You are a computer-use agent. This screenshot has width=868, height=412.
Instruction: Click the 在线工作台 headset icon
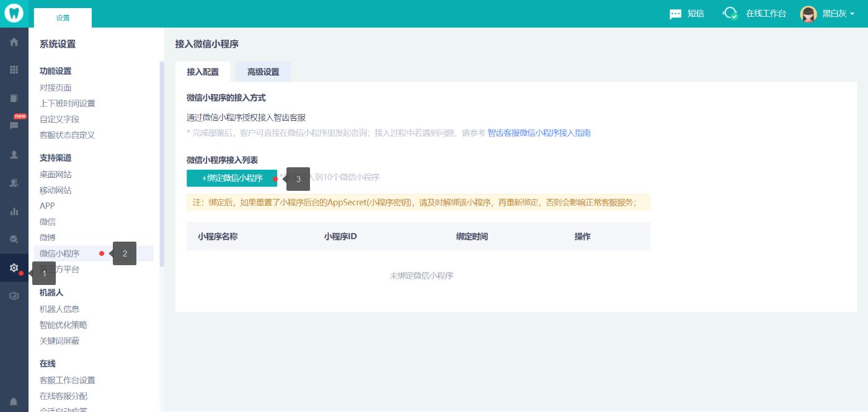click(731, 14)
